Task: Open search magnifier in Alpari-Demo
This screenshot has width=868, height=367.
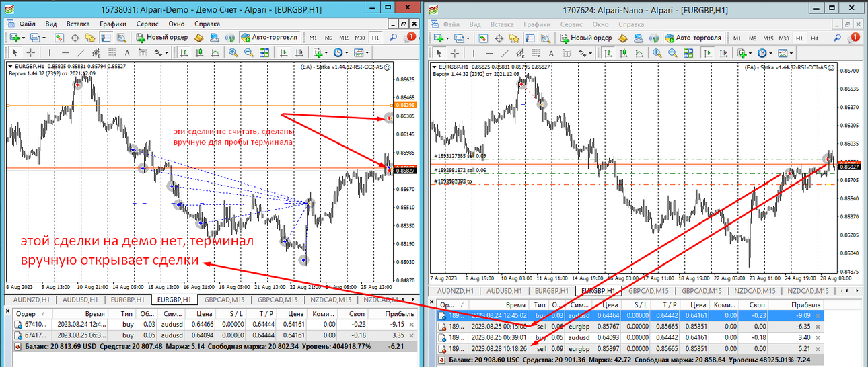Action: click(393, 38)
